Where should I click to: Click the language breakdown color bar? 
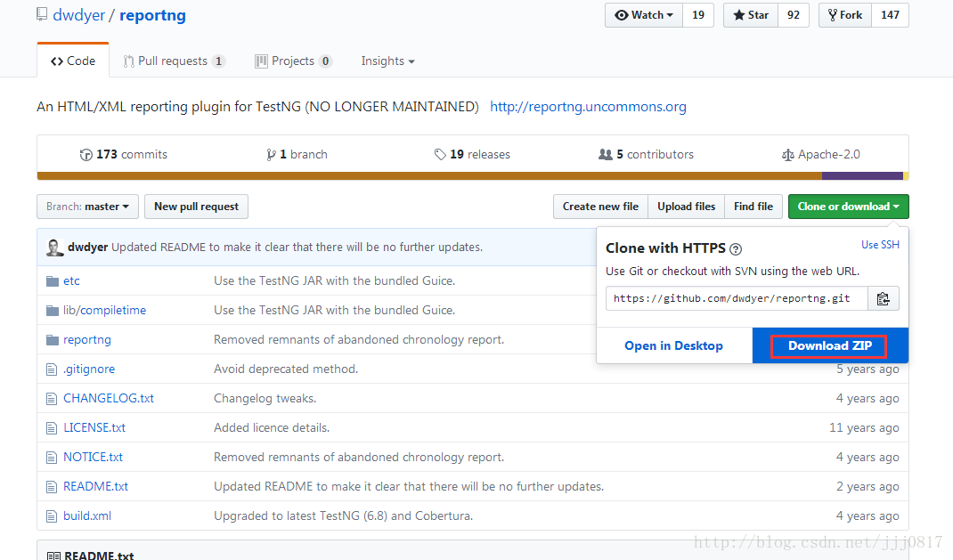[472, 176]
